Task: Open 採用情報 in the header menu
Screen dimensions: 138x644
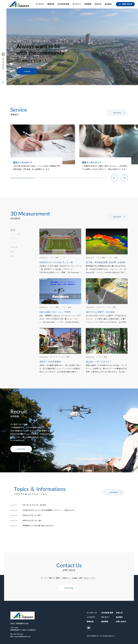Action: [88, 4]
